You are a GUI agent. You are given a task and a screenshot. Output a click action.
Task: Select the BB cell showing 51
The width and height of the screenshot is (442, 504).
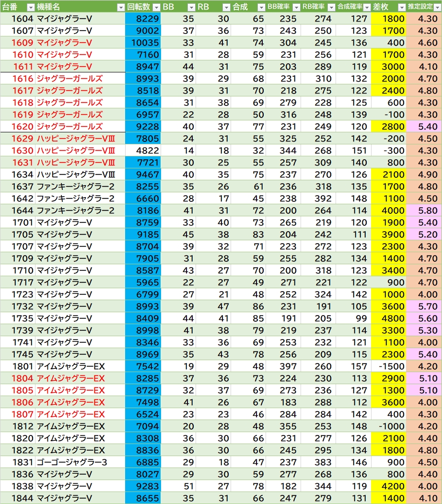pyautogui.click(x=178, y=486)
